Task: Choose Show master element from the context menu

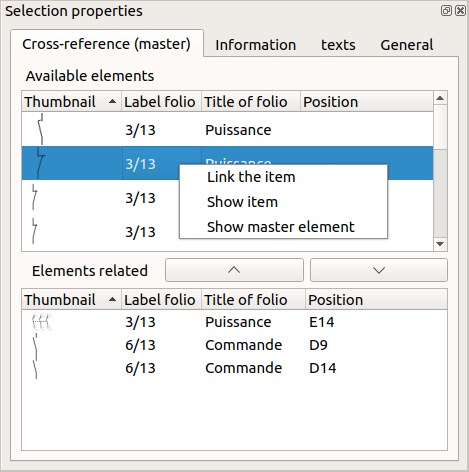Action: pos(283,227)
